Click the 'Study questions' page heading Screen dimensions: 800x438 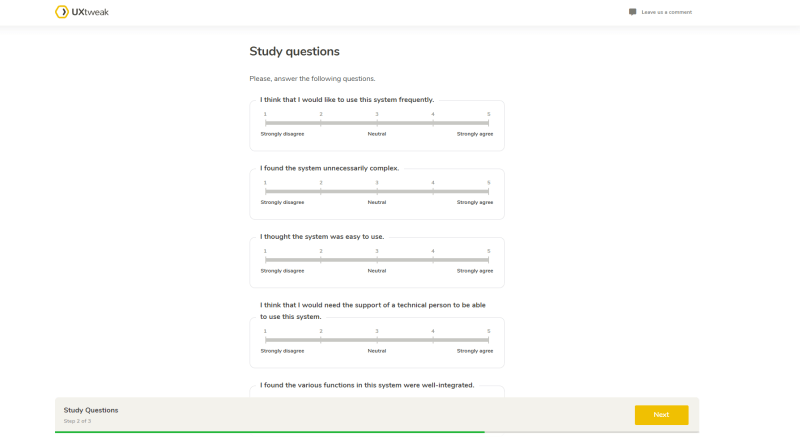pyautogui.click(x=294, y=52)
